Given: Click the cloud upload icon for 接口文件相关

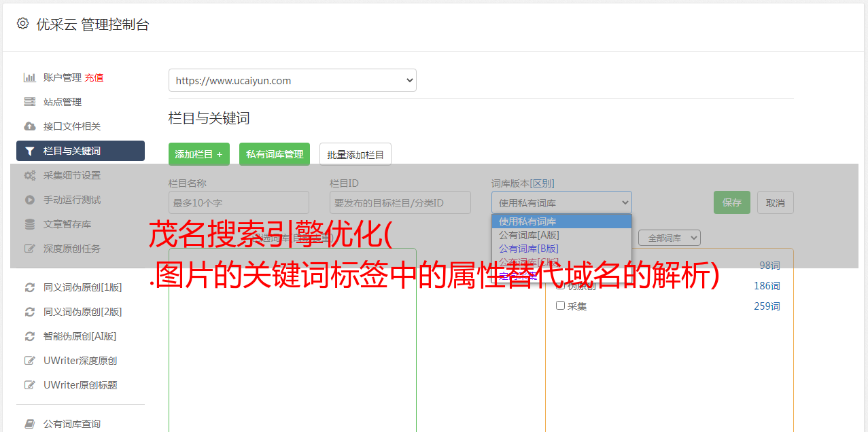Looking at the screenshot, I should pyautogui.click(x=30, y=126).
